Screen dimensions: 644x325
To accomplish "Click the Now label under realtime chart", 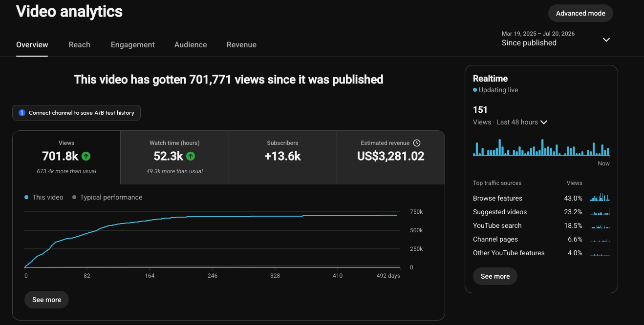I will tap(604, 163).
